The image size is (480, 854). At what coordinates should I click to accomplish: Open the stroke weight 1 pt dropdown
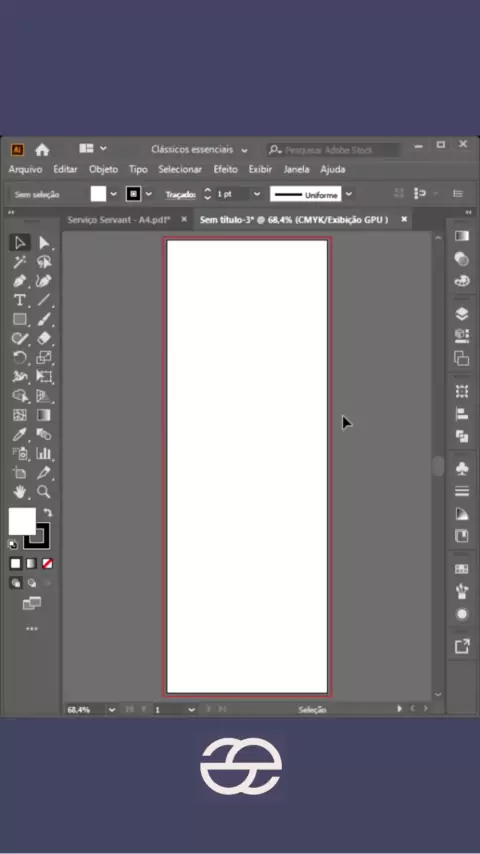tap(257, 194)
